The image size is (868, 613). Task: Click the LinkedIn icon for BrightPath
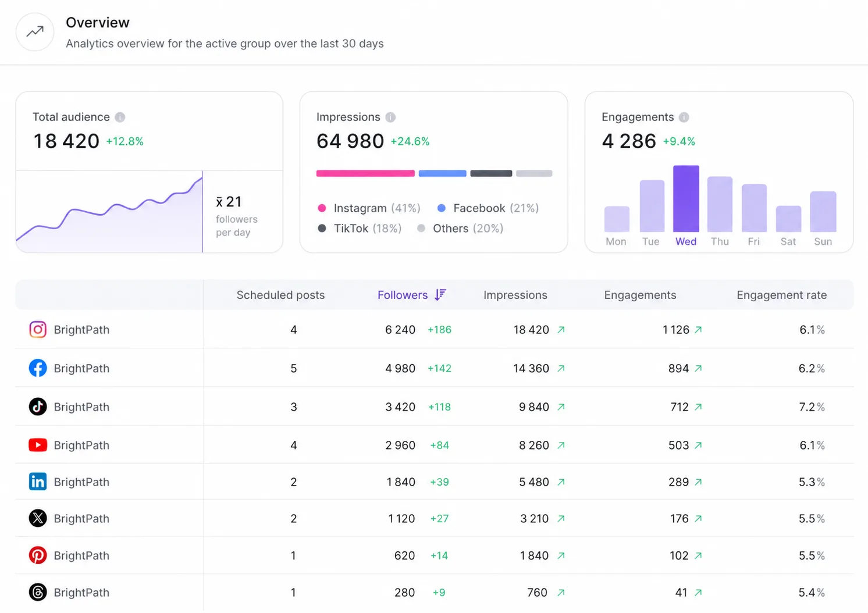click(38, 482)
